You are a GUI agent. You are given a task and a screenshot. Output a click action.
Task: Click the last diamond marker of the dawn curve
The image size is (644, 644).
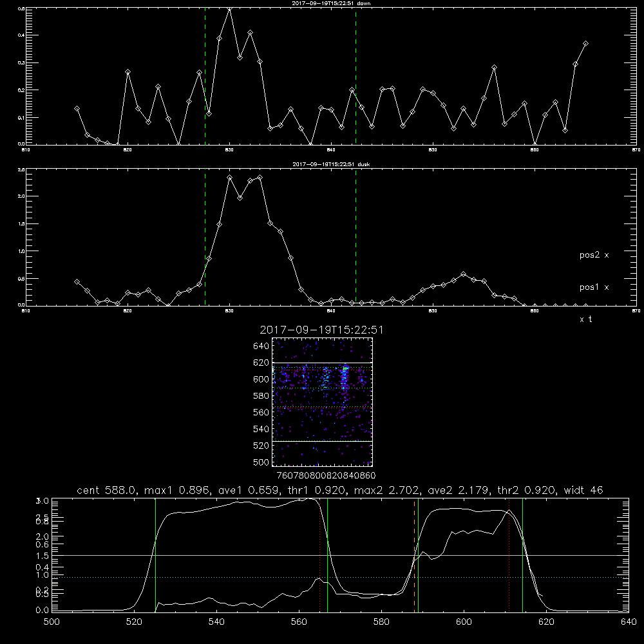[x=585, y=43]
